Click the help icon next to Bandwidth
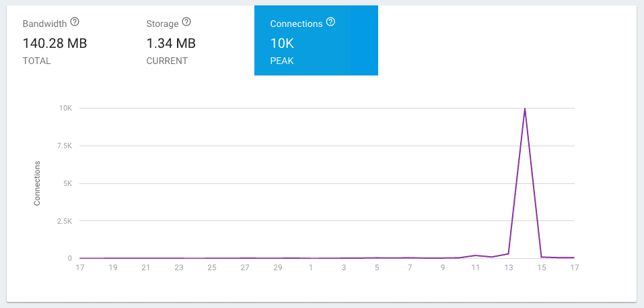Viewport: 644px width, 308px height. tap(74, 23)
